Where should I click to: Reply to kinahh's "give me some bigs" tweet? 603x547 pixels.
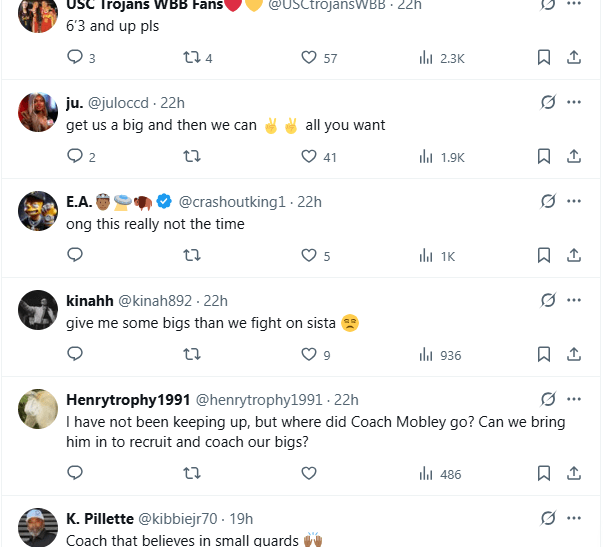coord(75,354)
